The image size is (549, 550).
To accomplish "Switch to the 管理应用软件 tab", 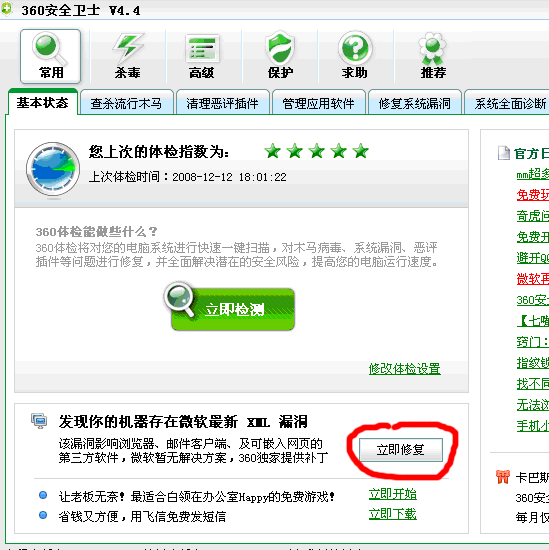I will [319, 103].
